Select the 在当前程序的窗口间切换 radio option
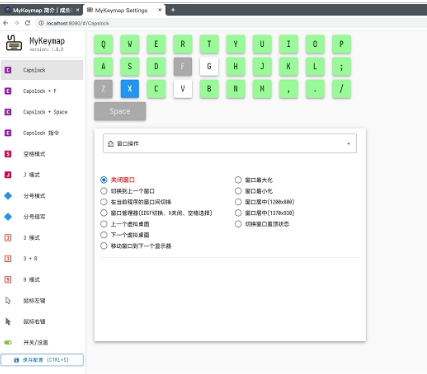427x374 pixels. coord(104,202)
